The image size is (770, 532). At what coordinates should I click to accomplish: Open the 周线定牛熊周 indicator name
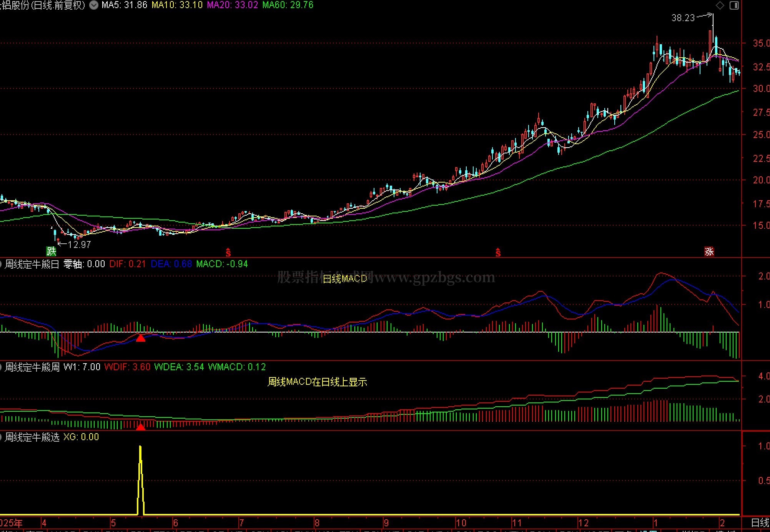click(x=32, y=367)
